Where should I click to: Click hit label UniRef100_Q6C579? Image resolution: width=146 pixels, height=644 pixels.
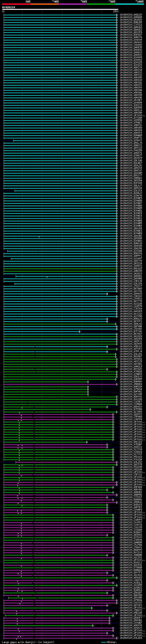click(131, 464)
